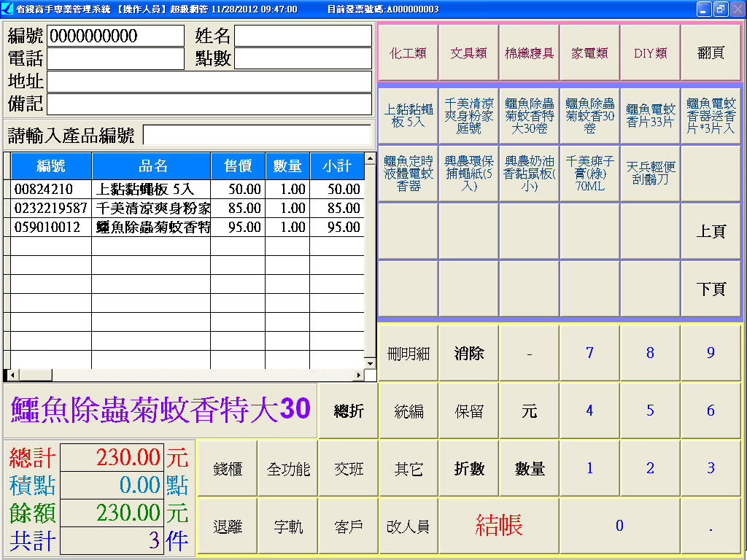The image size is (747, 560).
Task: Switch to the 文具類 category tab
Action: tap(468, 53)
